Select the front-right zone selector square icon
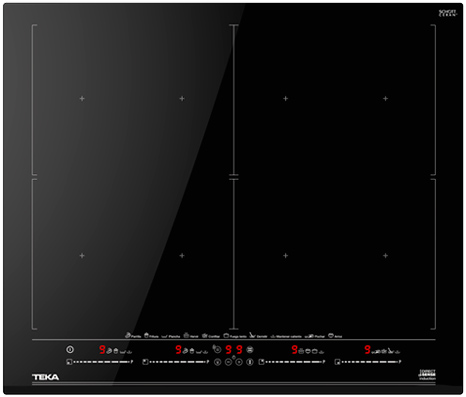The height and width of the screenshot is (397, 466). tap(337, 362)
